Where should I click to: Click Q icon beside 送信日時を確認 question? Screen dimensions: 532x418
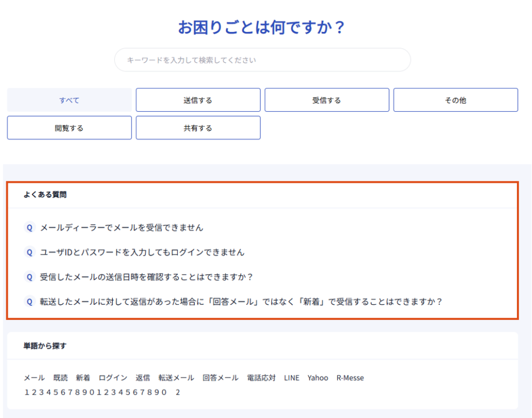click(30, 277)
